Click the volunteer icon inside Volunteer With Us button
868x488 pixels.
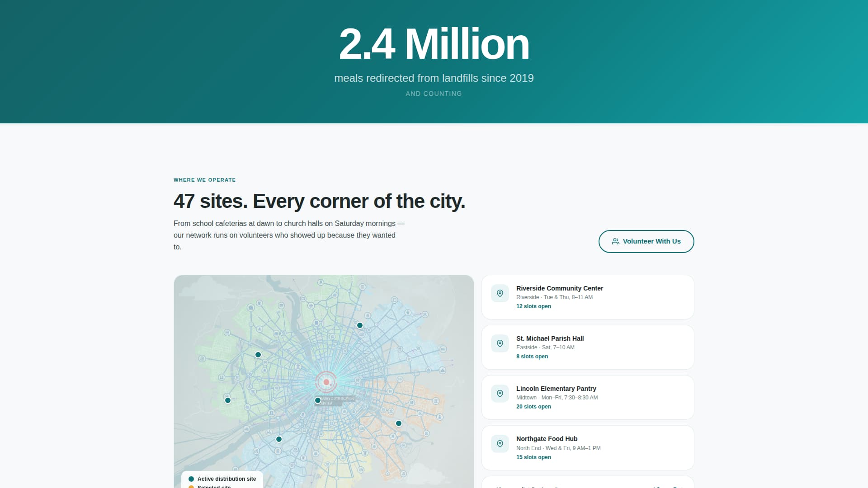(x=615, y=241)
